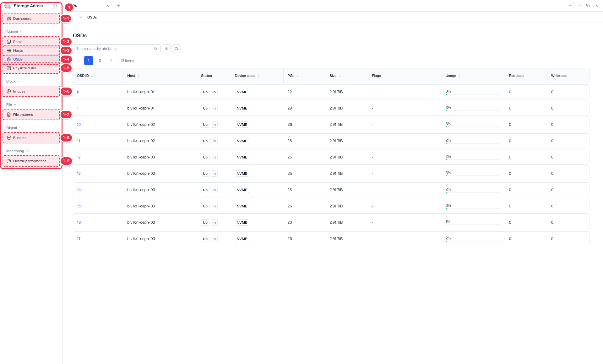The image size is (603, 364).
Task: Go to page 2 of OSD list
Action: (x=100, y=61)
